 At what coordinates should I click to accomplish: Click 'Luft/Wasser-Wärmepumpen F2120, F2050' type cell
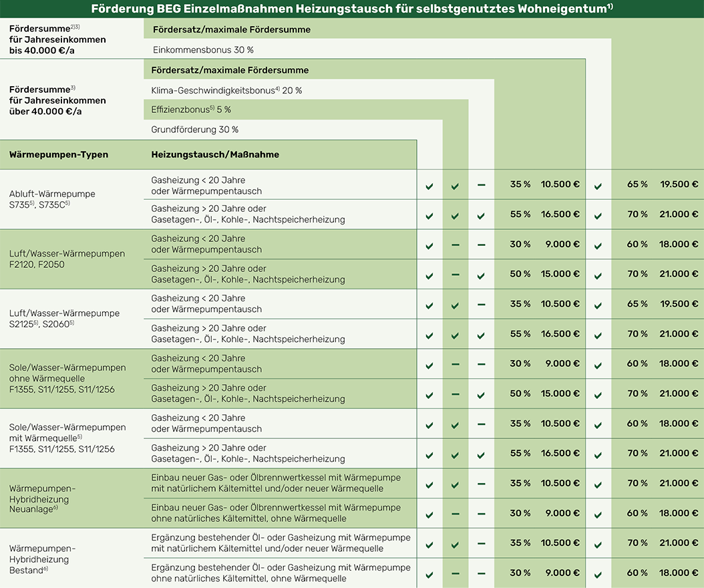point(67,259)
